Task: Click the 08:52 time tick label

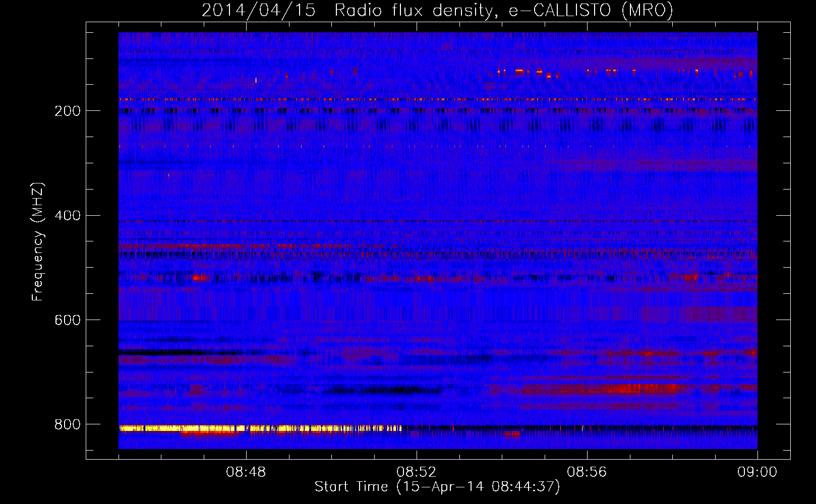Action: click(x=416, y=472)
